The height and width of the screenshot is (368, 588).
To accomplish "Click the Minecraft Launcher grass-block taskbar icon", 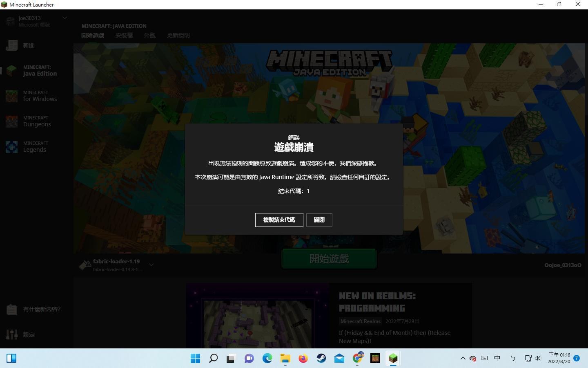I will point(393,359).
